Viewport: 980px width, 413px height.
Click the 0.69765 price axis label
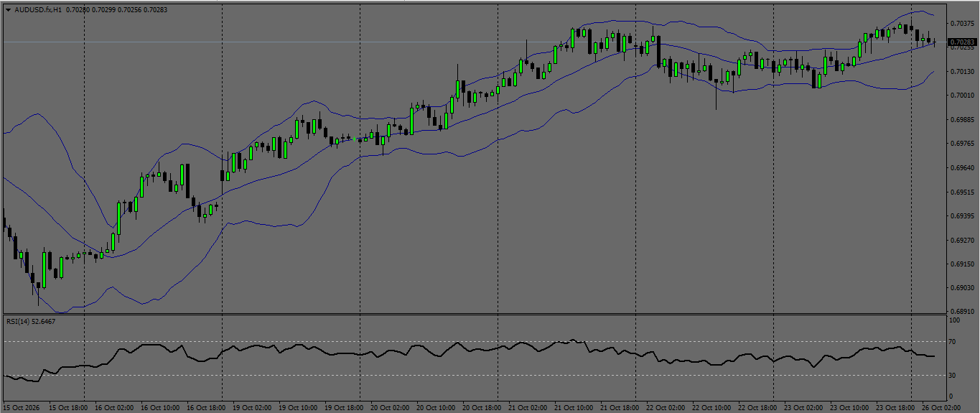click(x=961, y=144)
